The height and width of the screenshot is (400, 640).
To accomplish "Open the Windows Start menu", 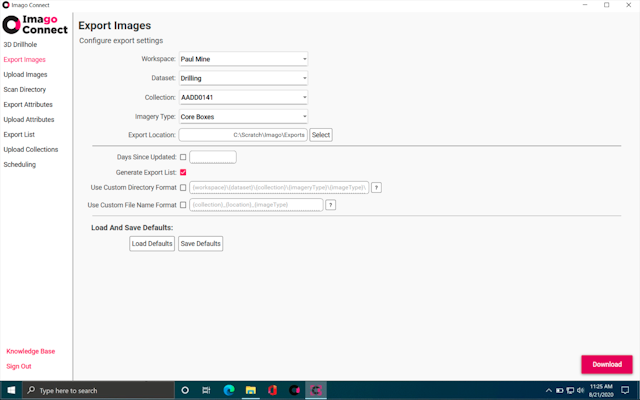I will (x=10, y=390).
